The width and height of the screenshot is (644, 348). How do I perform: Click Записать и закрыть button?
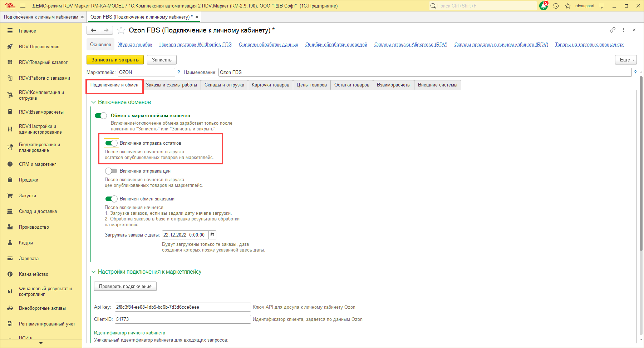[115, 60]
